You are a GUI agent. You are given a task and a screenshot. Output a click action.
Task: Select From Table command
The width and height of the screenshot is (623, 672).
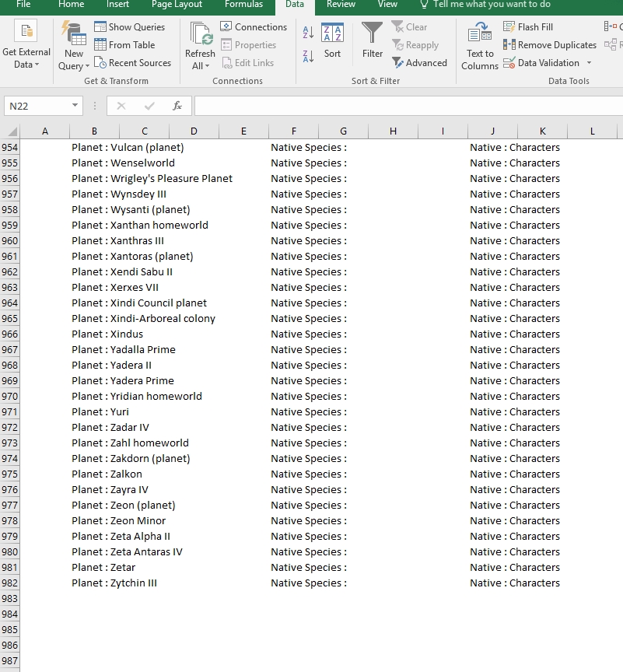[124, 45]
